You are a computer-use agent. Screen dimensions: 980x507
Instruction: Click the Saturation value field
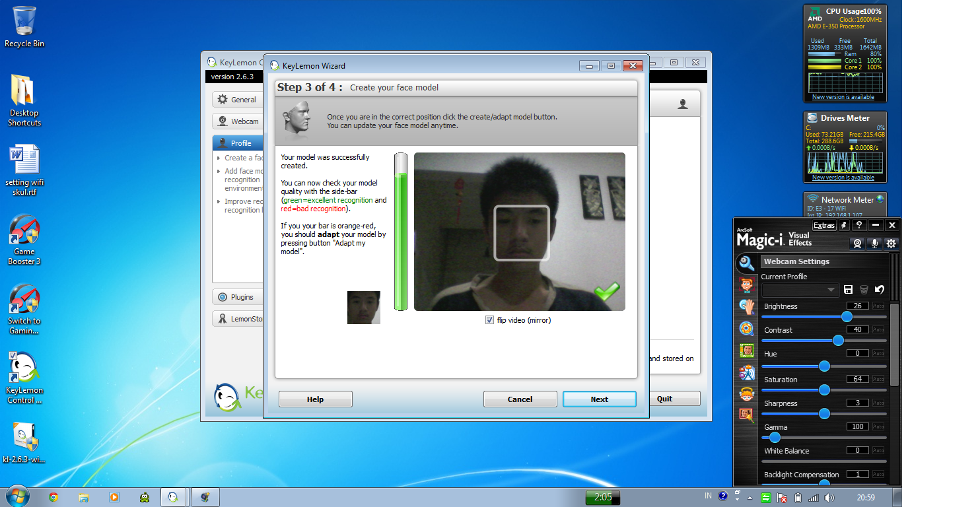pos(858,379)
